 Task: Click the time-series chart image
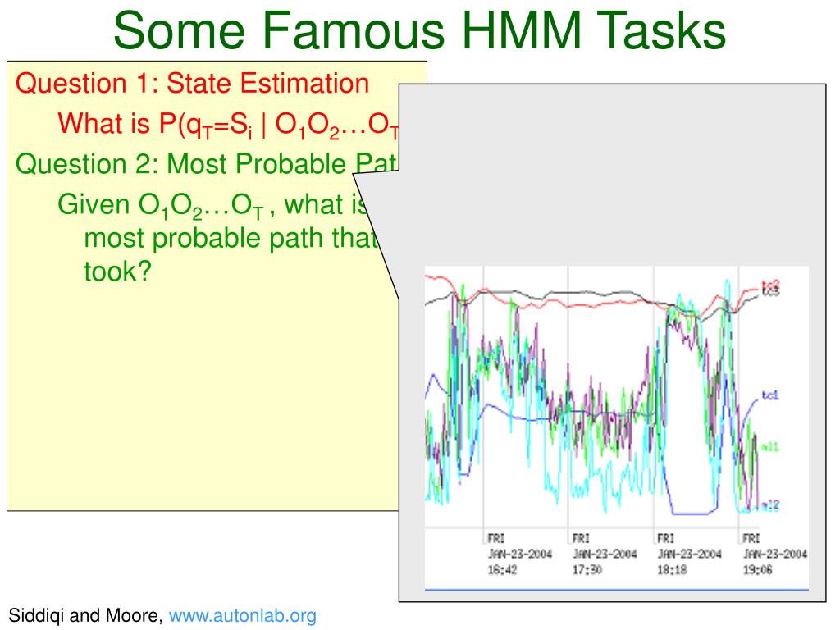(617, 428)
